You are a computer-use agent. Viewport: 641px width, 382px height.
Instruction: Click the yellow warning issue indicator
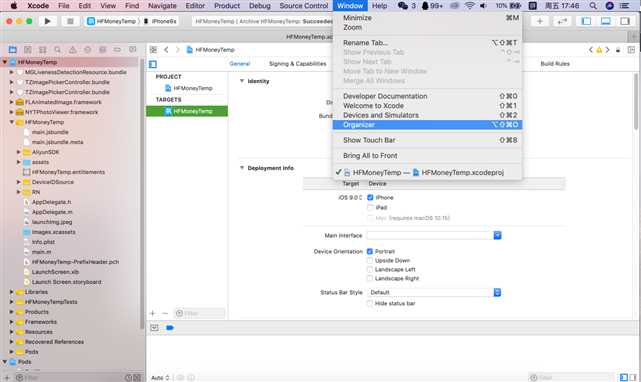click(599, 50)
